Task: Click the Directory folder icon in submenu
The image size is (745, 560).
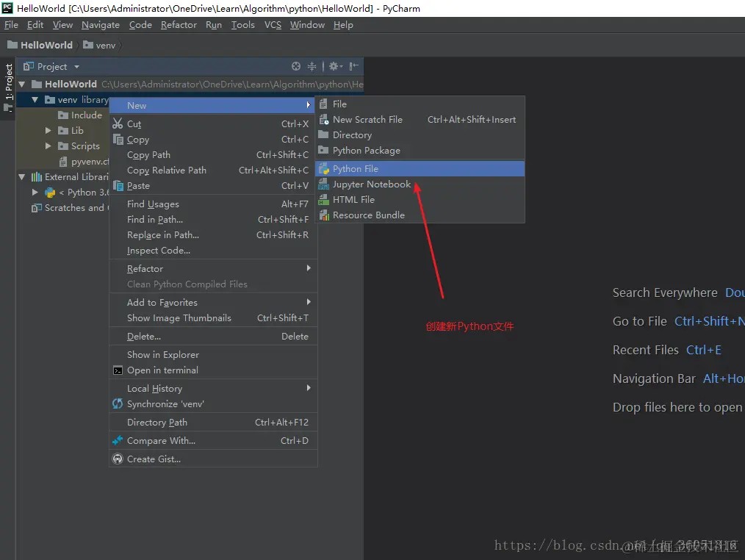Action: [323, 134]
